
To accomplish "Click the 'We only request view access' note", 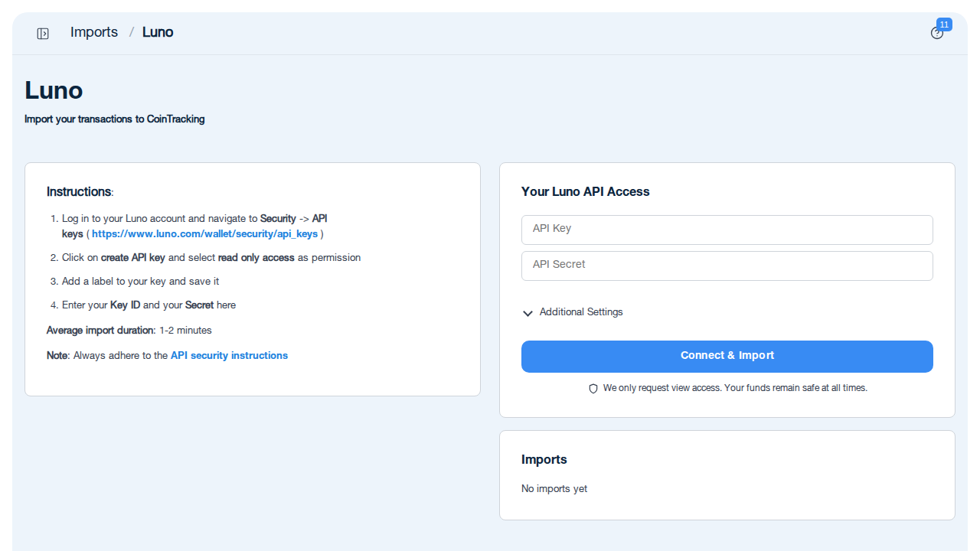I will [x=735, y=389].
